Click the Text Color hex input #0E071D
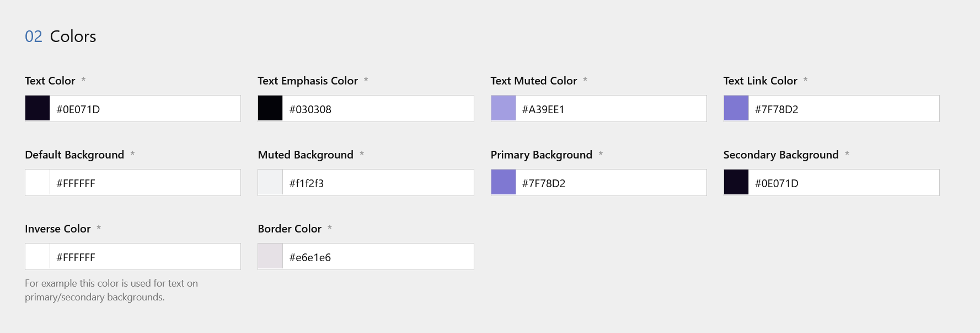 [x=144, y=109]
